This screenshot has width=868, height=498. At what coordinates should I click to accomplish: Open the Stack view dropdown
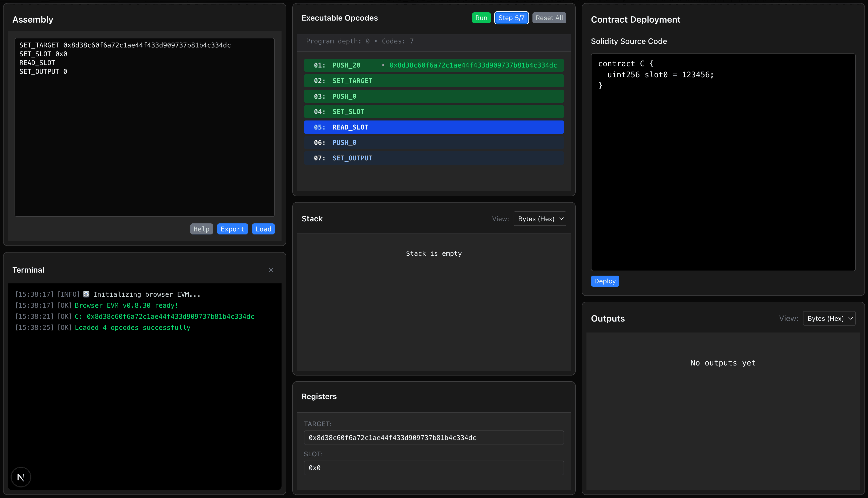point(539,219)
